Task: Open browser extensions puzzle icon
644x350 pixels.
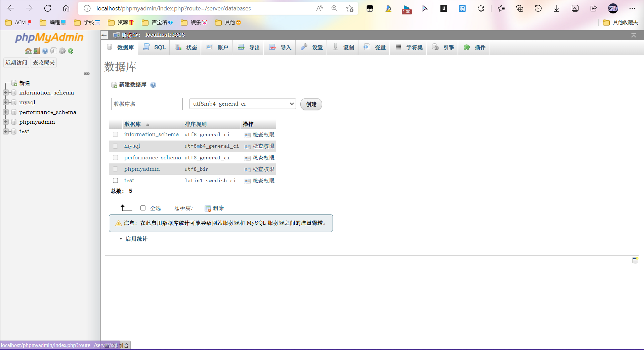Action: [481, 8]
